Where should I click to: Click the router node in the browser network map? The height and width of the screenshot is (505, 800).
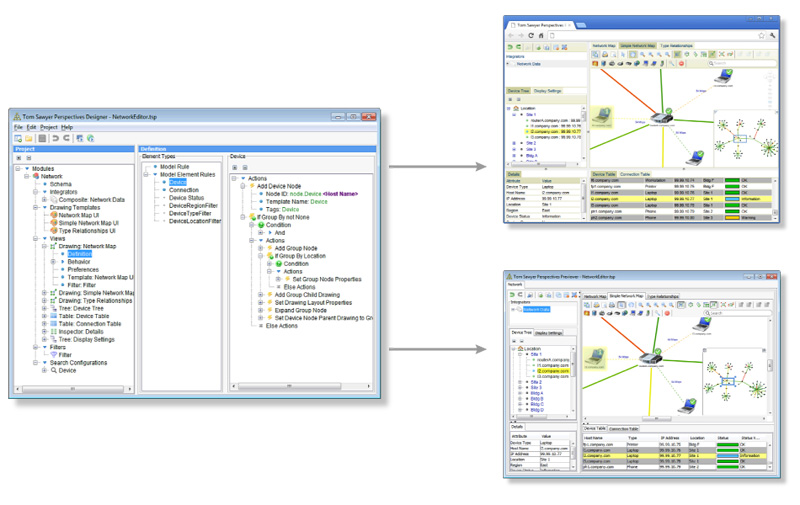661,117
